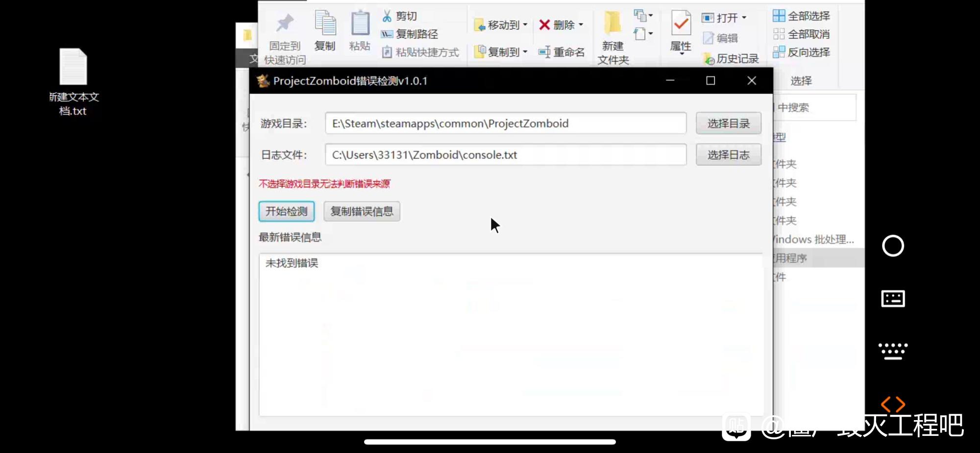Click 全部取消 in the Explorer ribbon
The image size is (980, 453).
[x=802, y=34]
